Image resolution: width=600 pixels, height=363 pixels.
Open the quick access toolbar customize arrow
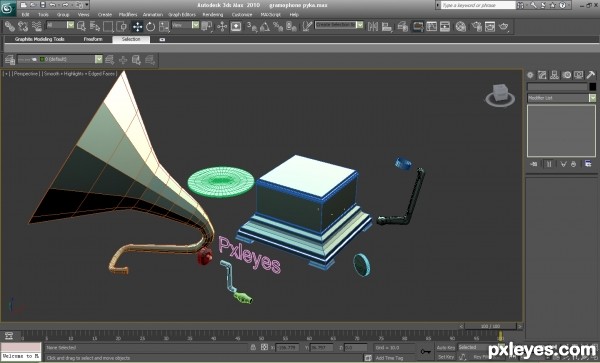click(x=87, y=5)
